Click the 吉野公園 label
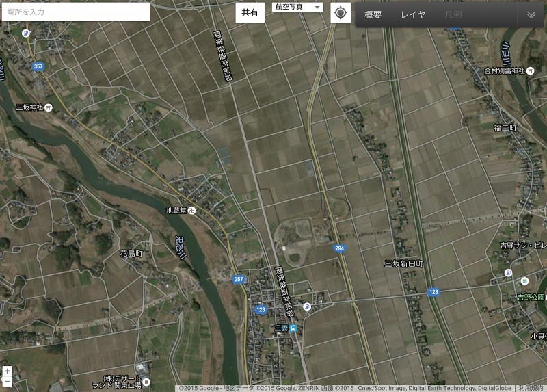547x392 pixels. pyautogui.click(x=531, y=297)
